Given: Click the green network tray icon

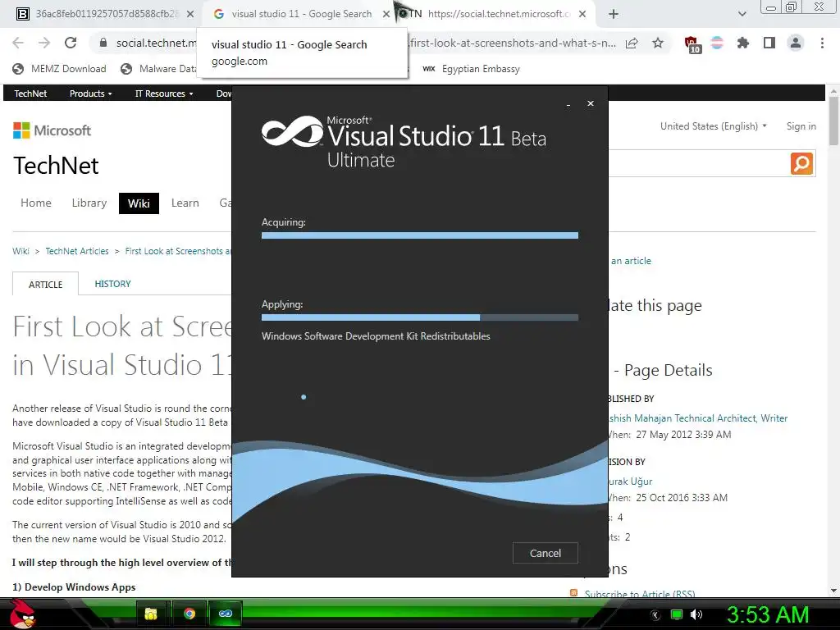Looking at the screenshot, I should point(677,614).
